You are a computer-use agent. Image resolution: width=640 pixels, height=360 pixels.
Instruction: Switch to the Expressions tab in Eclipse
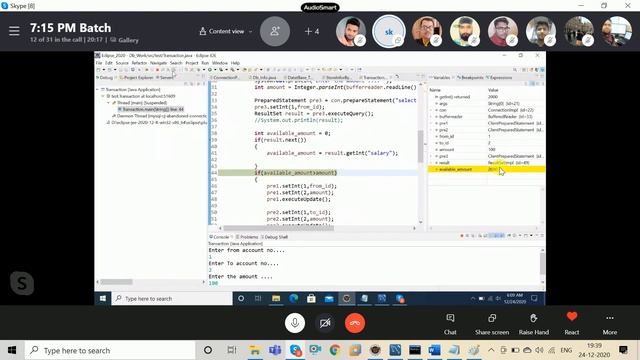[500, 78]
